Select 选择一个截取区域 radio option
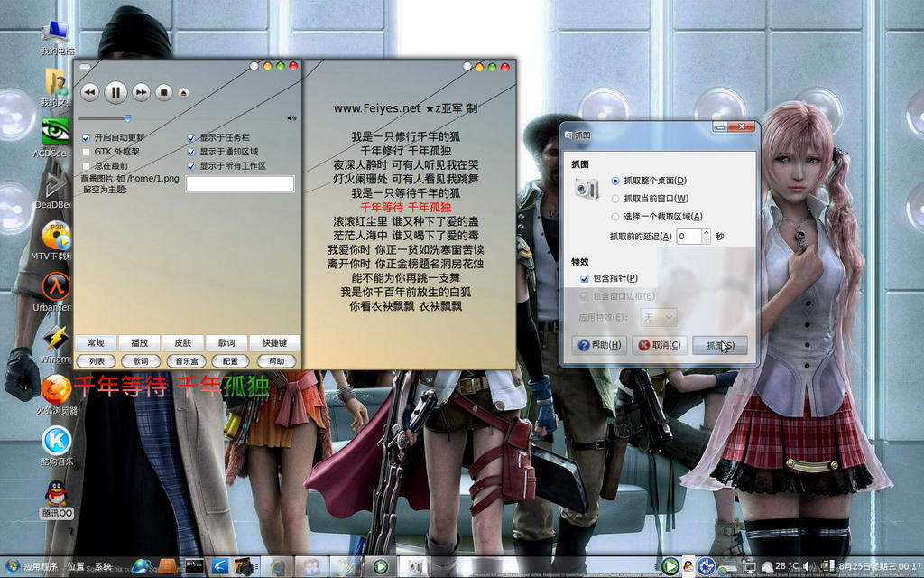 tap(615, 217)
